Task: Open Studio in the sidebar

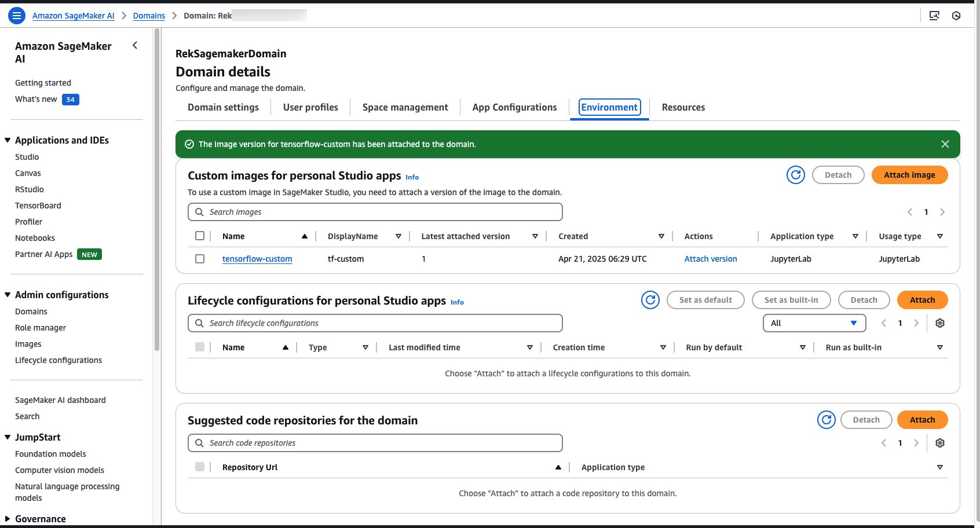Action: pyautogui.click(x=27, y=157)
